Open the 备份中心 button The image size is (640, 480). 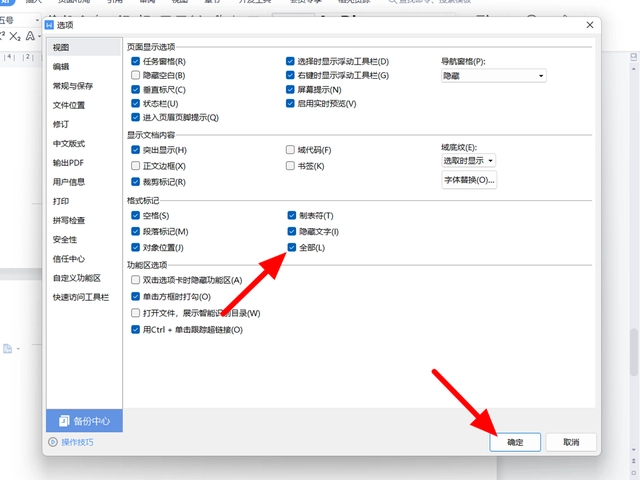(x=84, y=421)
